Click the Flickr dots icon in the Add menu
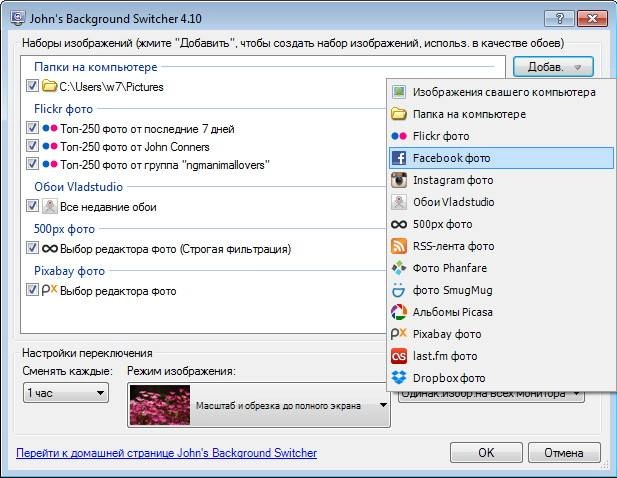The height and width of the screenshot is (478, 617). click(x=399, y=136)
